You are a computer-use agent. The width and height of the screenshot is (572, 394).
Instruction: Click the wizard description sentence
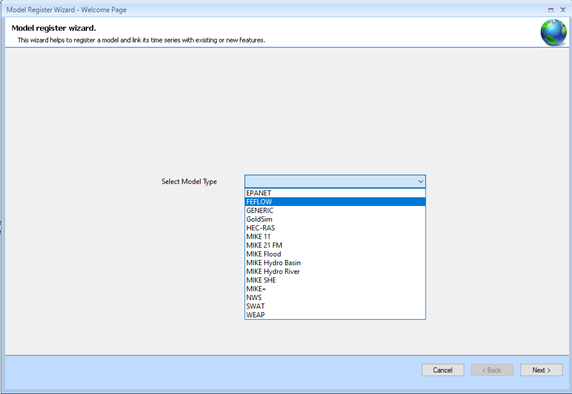(141, 40)
